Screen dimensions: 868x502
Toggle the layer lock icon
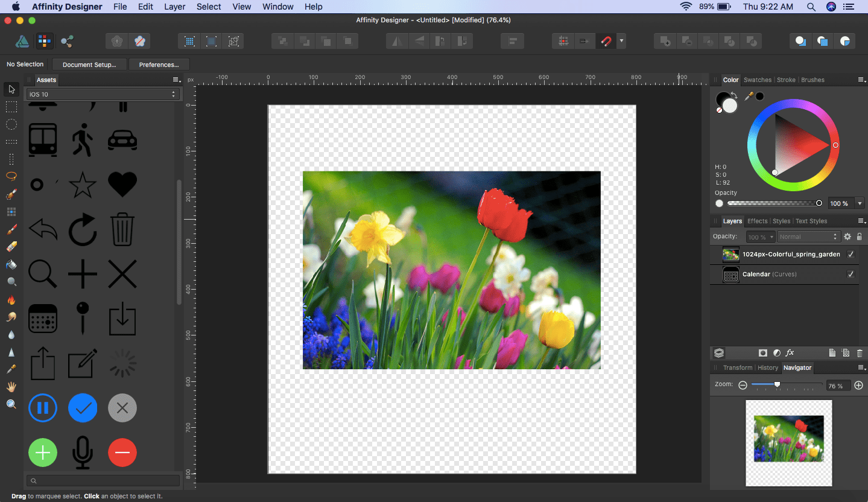[x=860, y=237]
